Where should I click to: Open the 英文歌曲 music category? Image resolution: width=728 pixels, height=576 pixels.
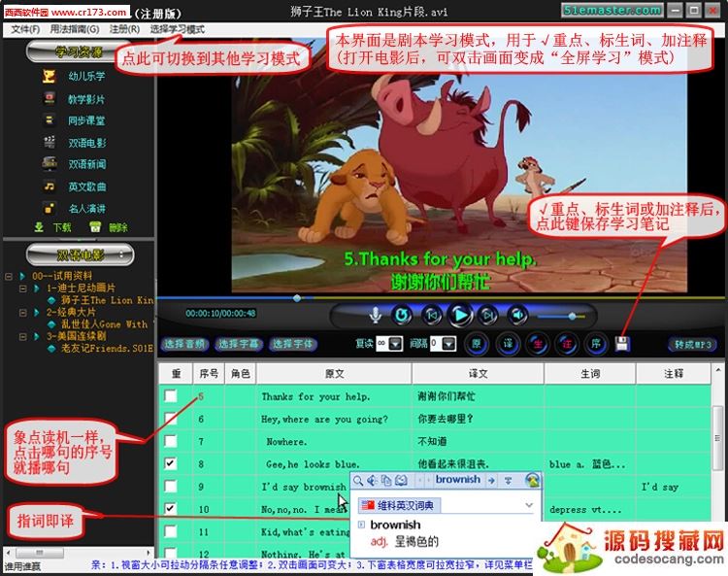[48, 186]
